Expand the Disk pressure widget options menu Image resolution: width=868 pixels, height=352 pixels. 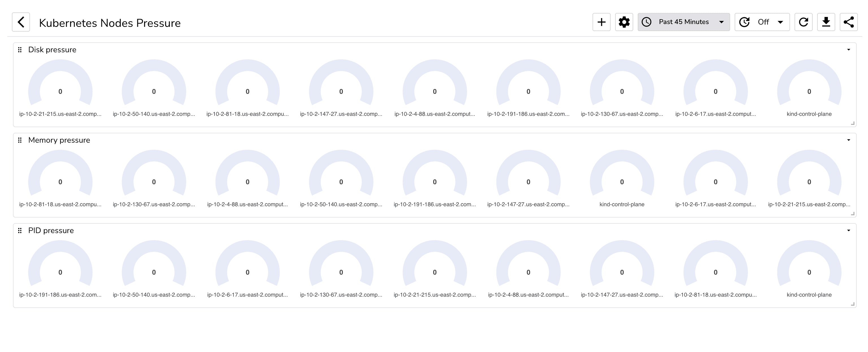coord(849,49)
